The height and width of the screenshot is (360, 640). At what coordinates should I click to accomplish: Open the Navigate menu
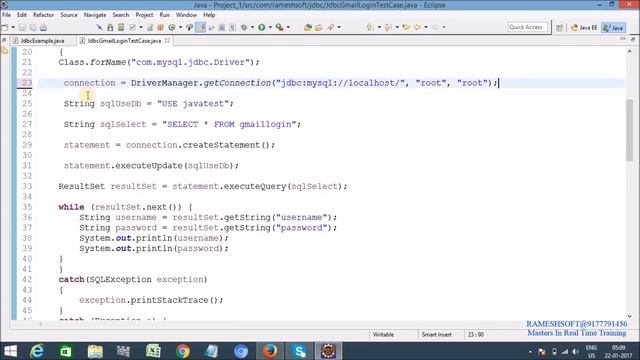[x=95, y=15]
